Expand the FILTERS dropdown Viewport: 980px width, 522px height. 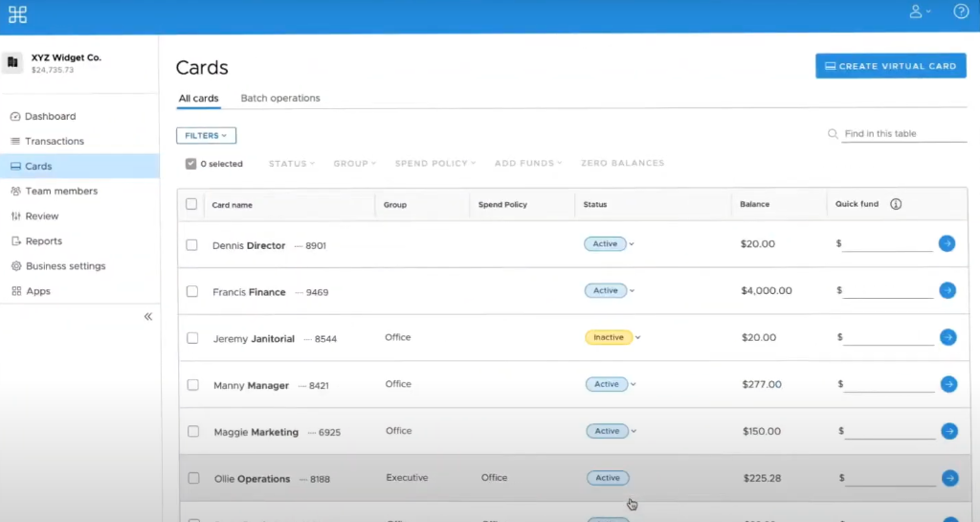click(x=206, y=136)
